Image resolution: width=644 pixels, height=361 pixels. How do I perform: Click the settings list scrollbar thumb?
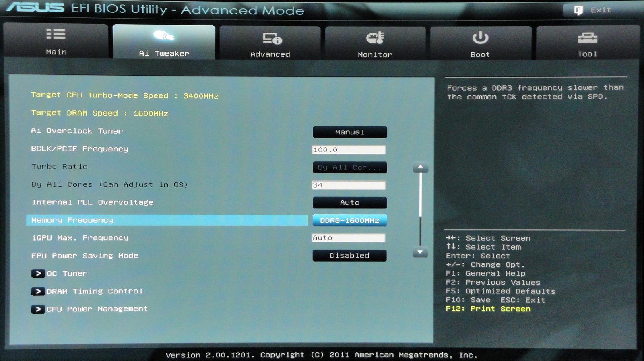pyautogui.click(x=420, y=194)
